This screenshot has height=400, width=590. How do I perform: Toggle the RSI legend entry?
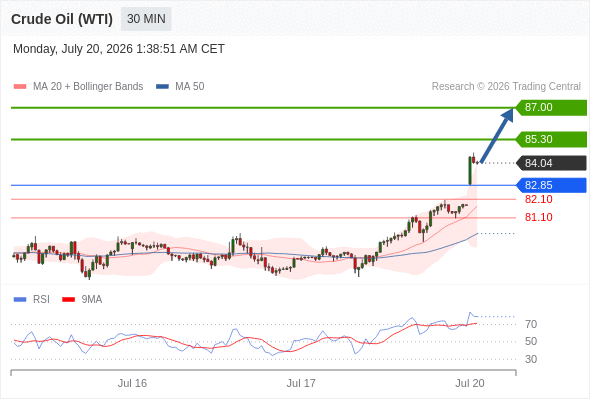pos(32,300)
